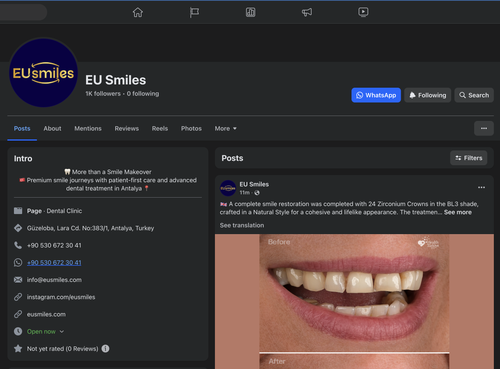Message via WhatsApp button

[x=376, y=95]
